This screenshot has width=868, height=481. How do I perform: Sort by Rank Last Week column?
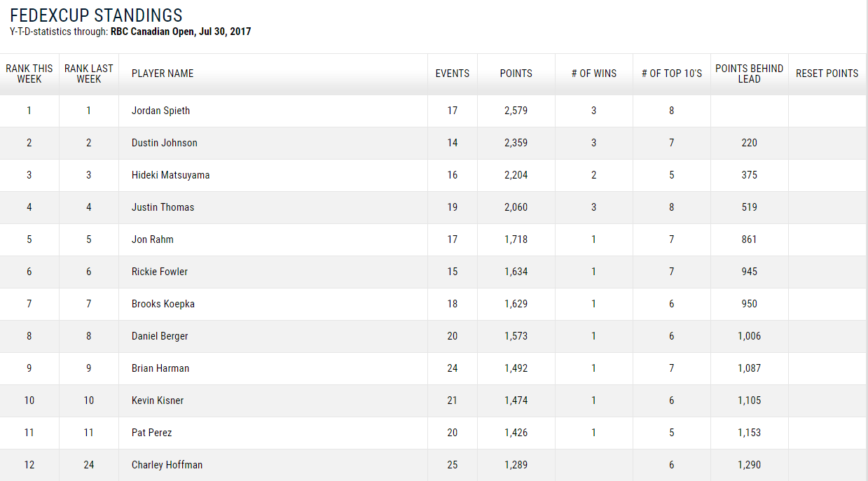89,74
